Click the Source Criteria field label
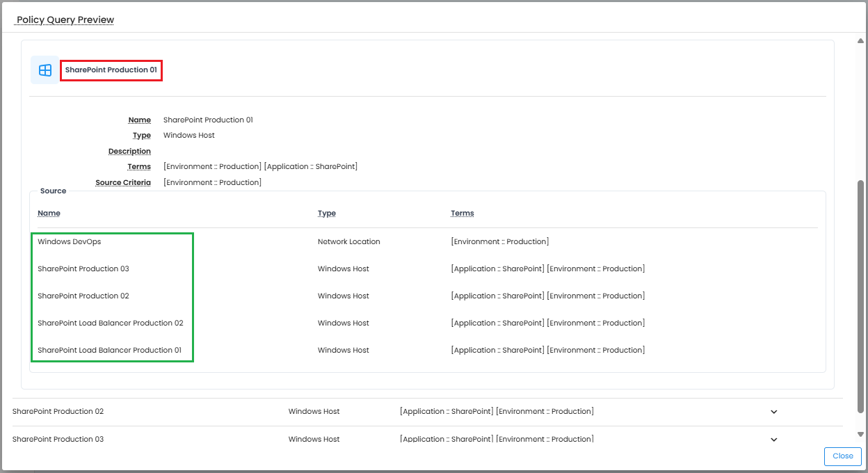This screenshot has height=473, width=868. pyautogui.click(x=123, y=183)
